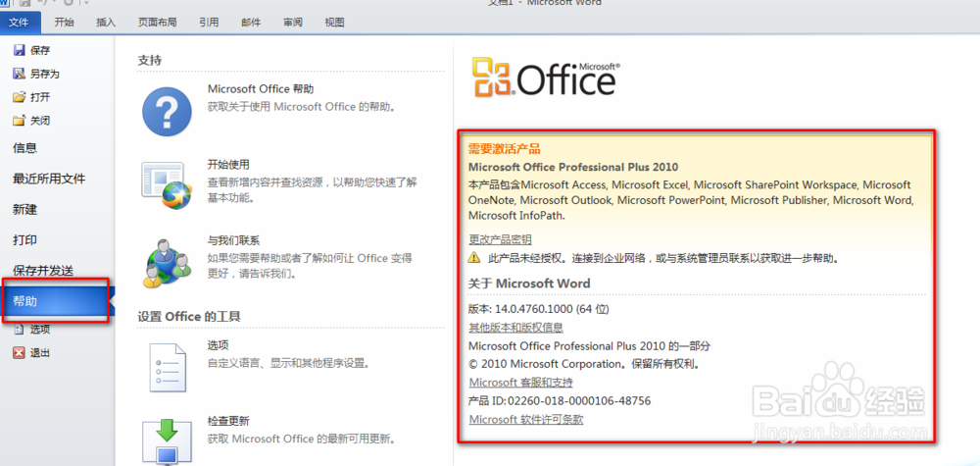Screen dimensions: 980x466
Task: Open the Microsoft 客服和支持 link
Action: pyautogui.click(x=520, y=383)
